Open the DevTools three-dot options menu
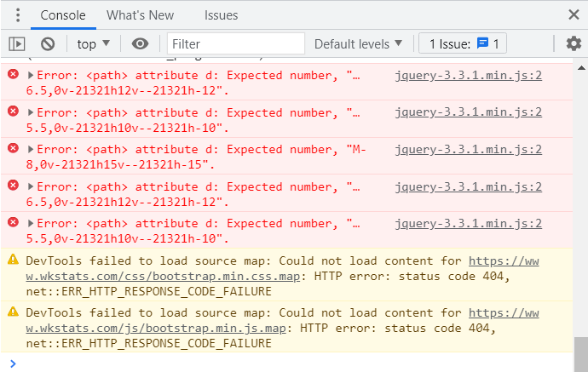The width and height of the screenshot is (588, 372). click(18, 15)
